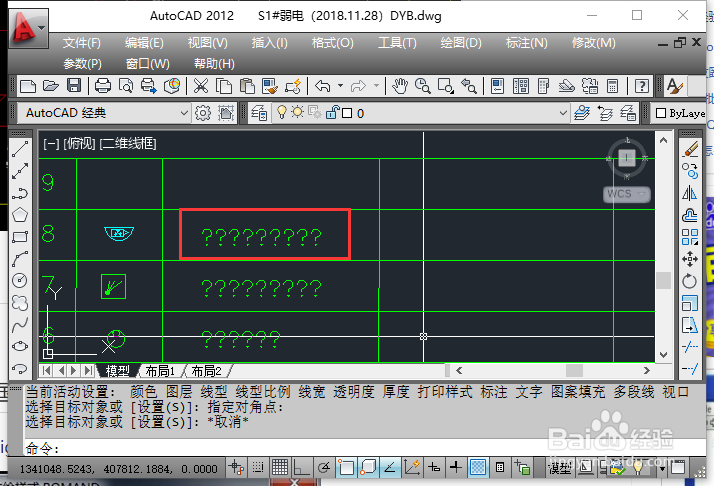Click the Plot printer icon
714x486 pixels.
point(103,86)
